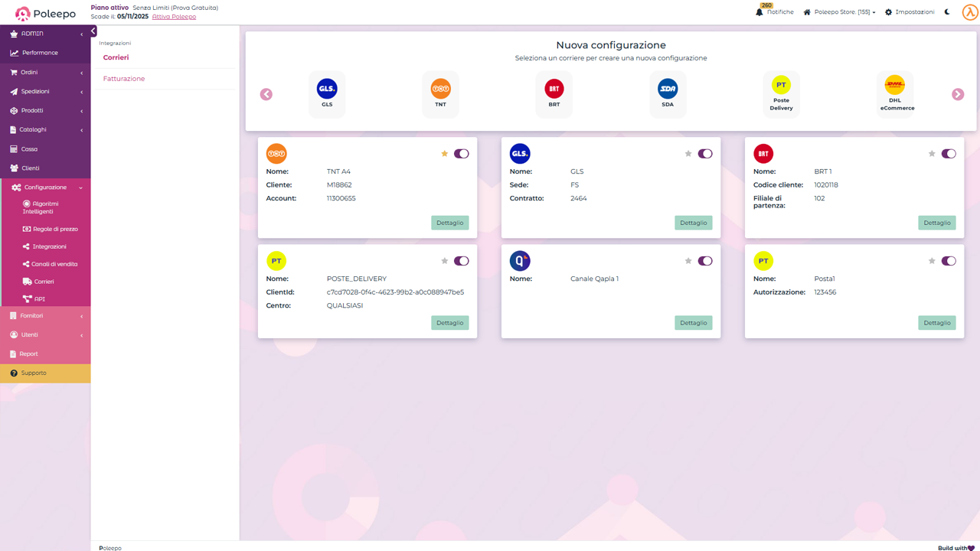The image size is (980, 551).
Task: Click the TNT logo on TNT A4 card
Action: click(276, 154)
